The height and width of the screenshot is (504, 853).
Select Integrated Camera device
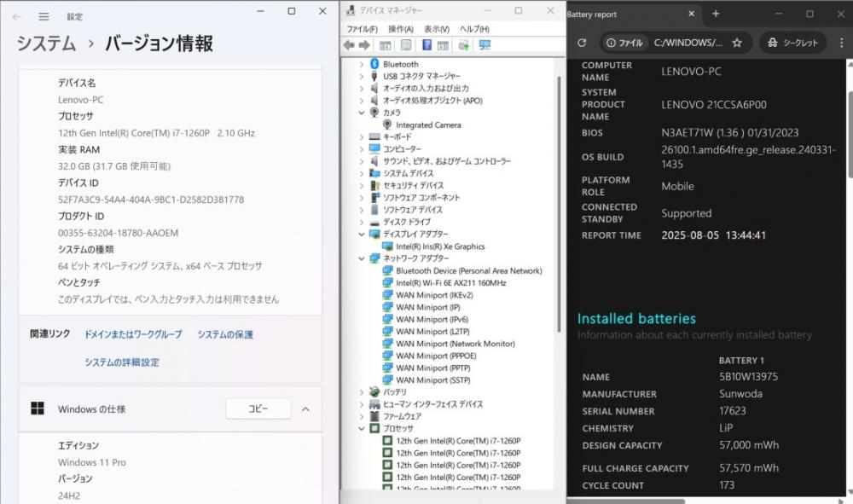click(x=428, y=125)
